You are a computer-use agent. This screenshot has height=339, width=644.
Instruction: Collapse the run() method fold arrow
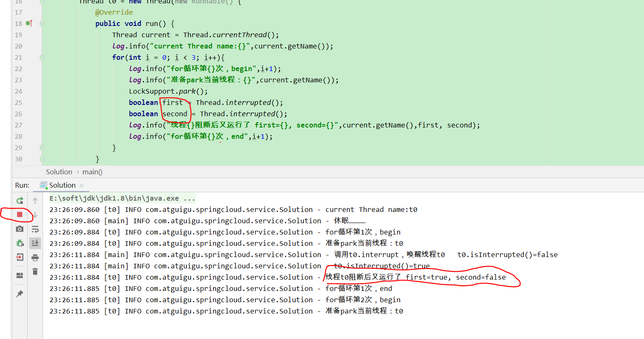[x=41, y=23]
